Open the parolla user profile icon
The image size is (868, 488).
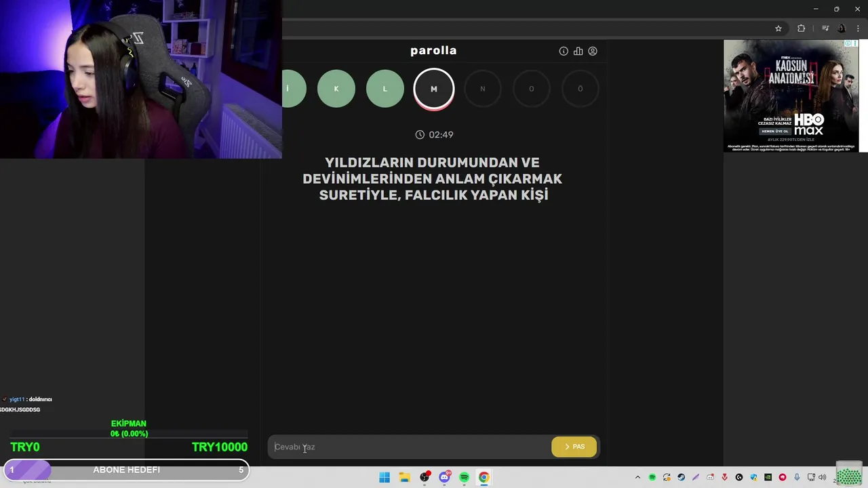[593, 51]
